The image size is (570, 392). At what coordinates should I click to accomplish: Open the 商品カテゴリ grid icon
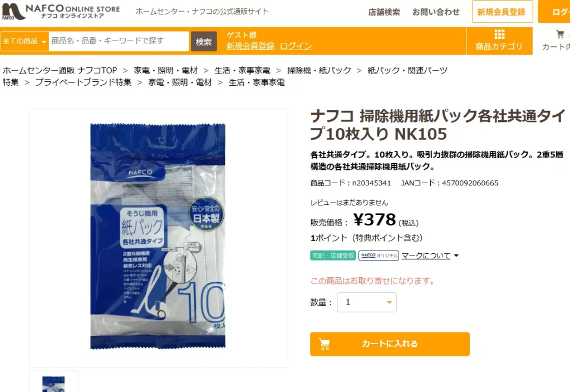pyautogui.click(x=499, y=35)
